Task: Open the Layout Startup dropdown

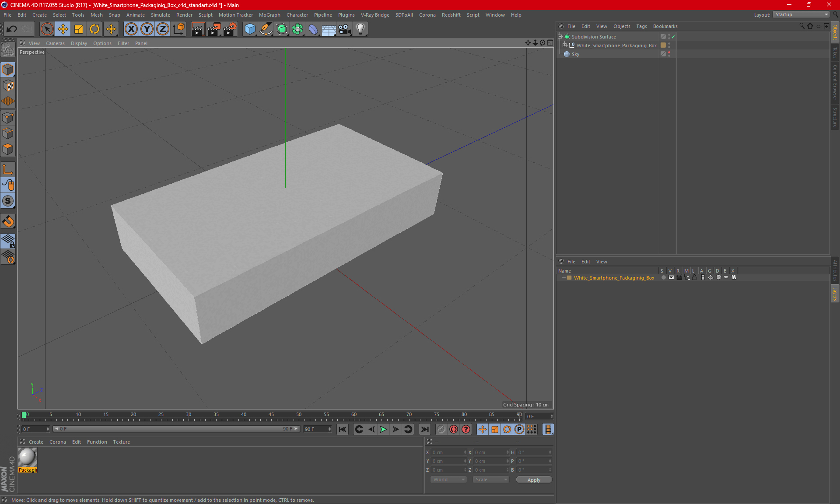Action: click(x=801, y=14)
